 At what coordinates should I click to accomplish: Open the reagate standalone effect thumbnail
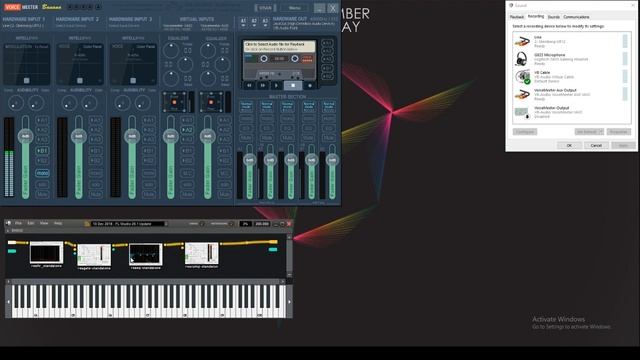tap(94, 255)
